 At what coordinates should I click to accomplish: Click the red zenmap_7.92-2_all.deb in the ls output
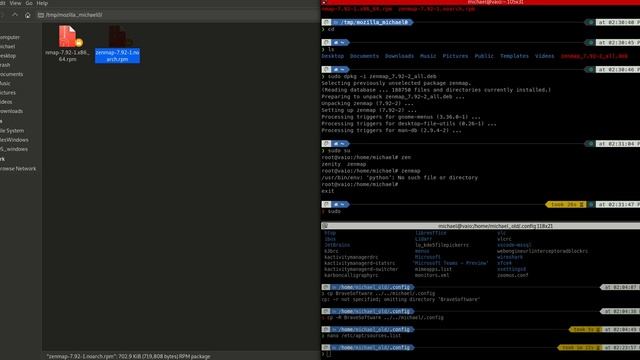[594, 56]
